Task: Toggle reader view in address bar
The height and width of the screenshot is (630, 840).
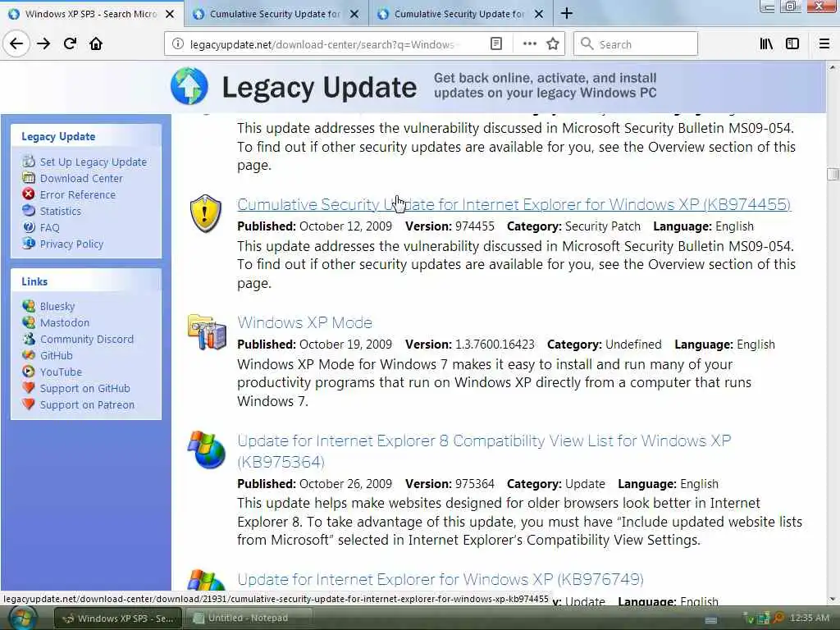Action: click(496, 44)
